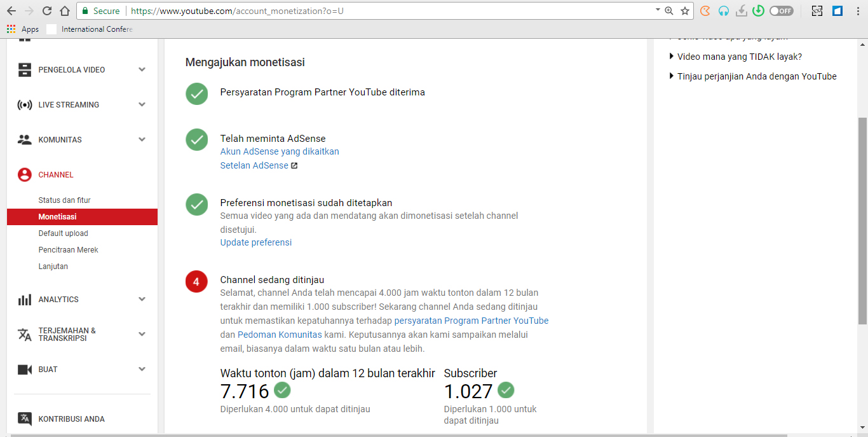Image resolution: width=868 pixels, height=437 pixels.
Task: Open the orange Pac-Man extension icon
Action: point(705,11)
